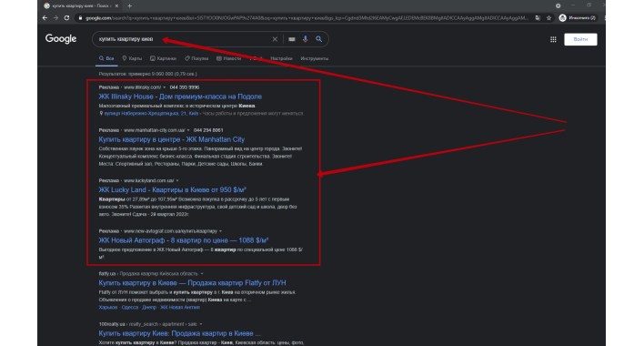Click the address bar URL
The width and height of the screenshot is (644, 346).
(306, 18)
